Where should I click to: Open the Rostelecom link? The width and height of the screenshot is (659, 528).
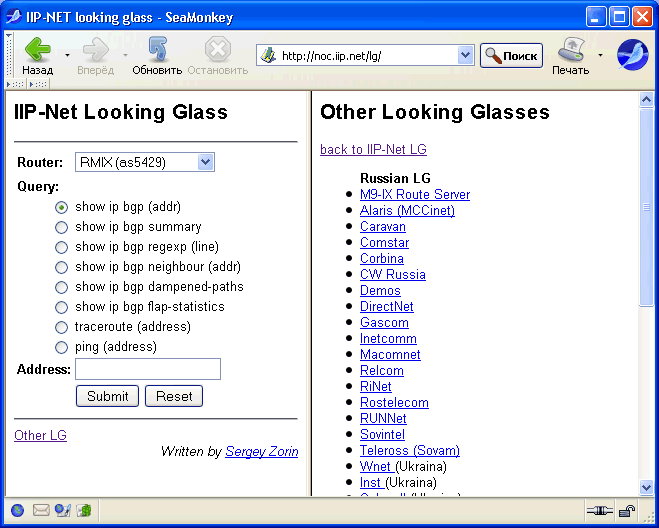click(394, 402)
